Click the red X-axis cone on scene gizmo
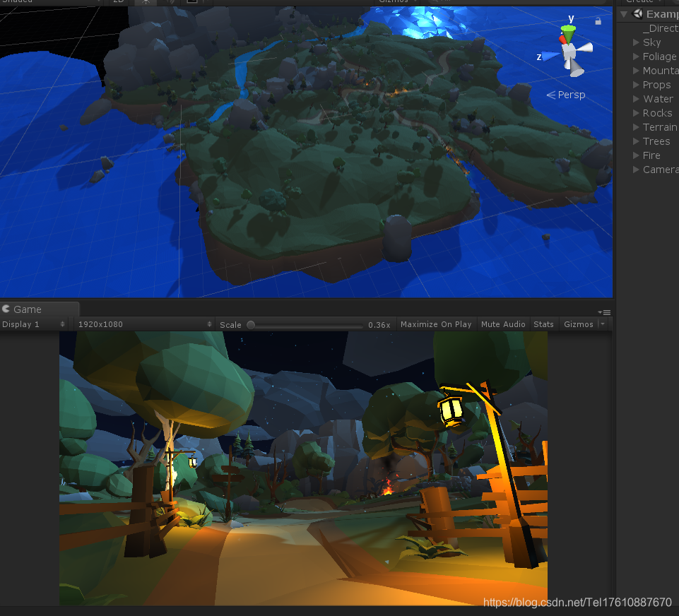 click(562, 40)
